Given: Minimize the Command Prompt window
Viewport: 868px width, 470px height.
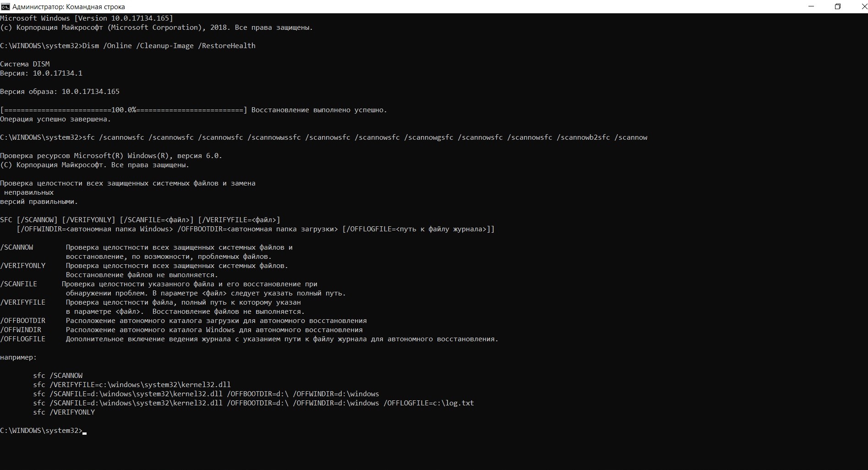Looking at the screenshot, I should point(812,6).
